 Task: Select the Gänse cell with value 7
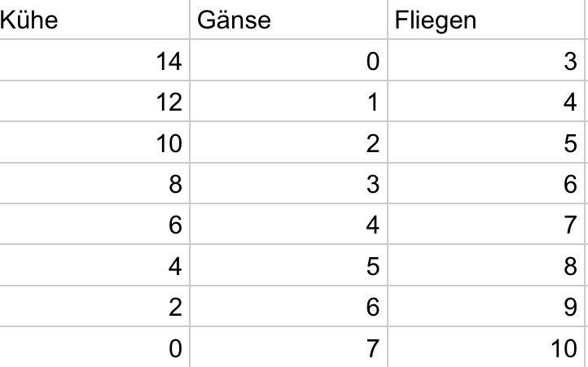tap(288, 347)
